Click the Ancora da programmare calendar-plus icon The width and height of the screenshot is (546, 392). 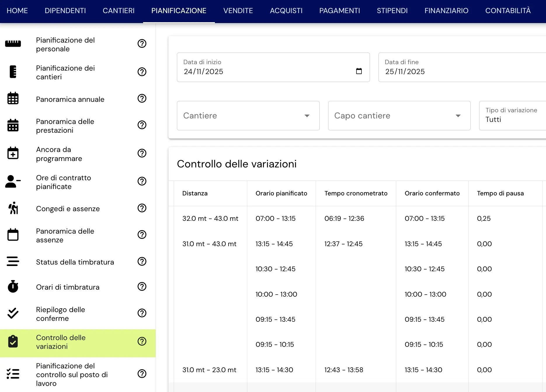(13, 153)
